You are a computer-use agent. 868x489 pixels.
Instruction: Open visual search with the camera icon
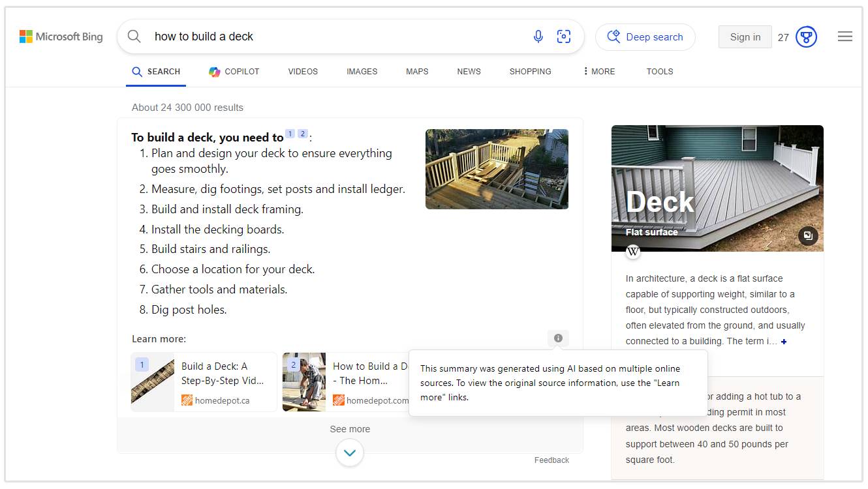click(563, 37)
